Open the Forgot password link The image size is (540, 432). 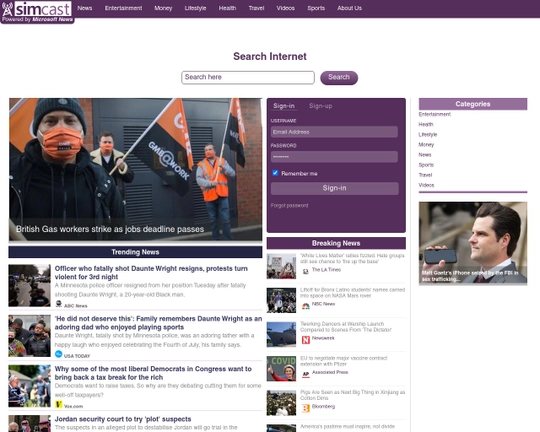click(x=289, y=205)
